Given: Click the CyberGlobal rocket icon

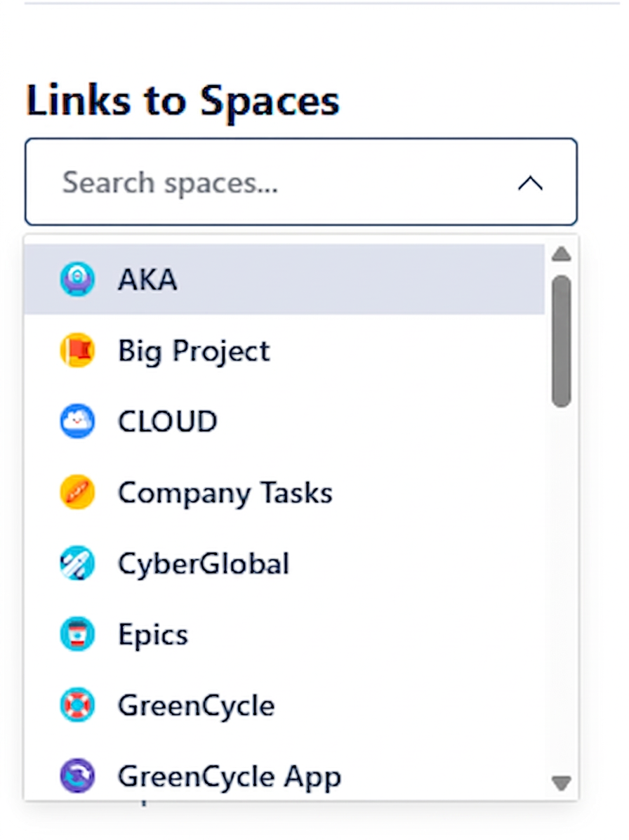Looking at the screenshot, I should tap(78, 563).
